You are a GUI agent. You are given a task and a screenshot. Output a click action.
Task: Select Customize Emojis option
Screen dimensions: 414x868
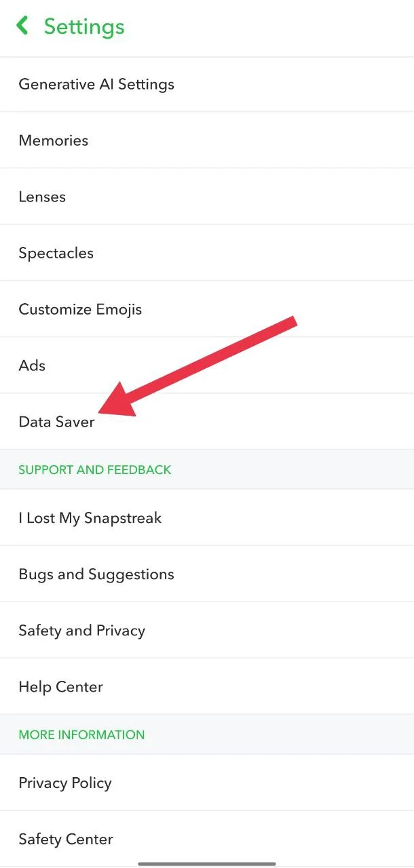pyautogui.click(x=80, y=310)
